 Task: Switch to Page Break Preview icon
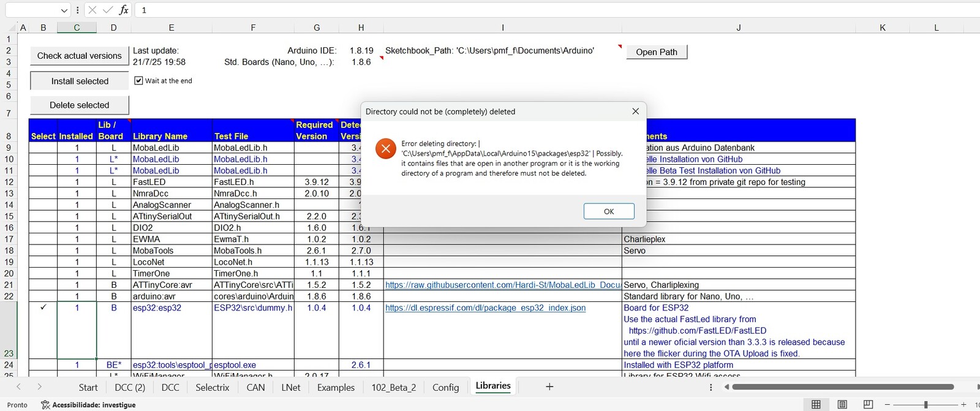(x=868, y=404)
